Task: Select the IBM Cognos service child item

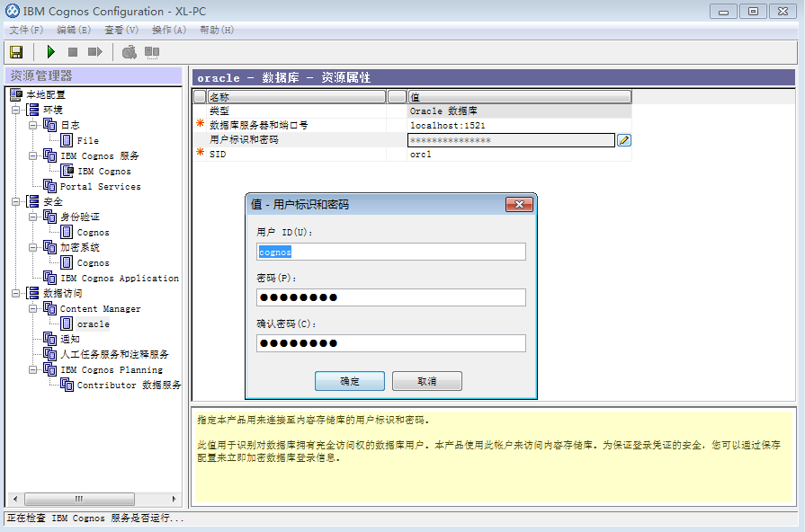Action: 104,172
